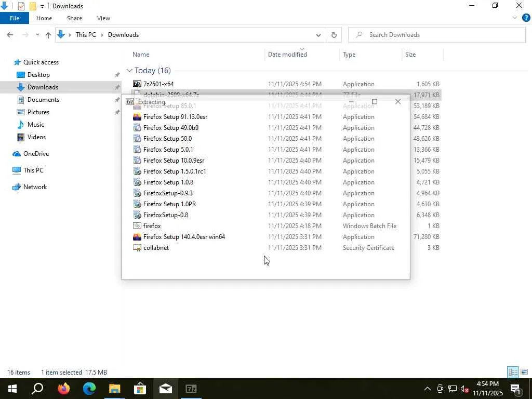Click the Properties quick access toolbar icon
Image resolution: width=532 pixels, height=399 pixels.
(21, 6)
